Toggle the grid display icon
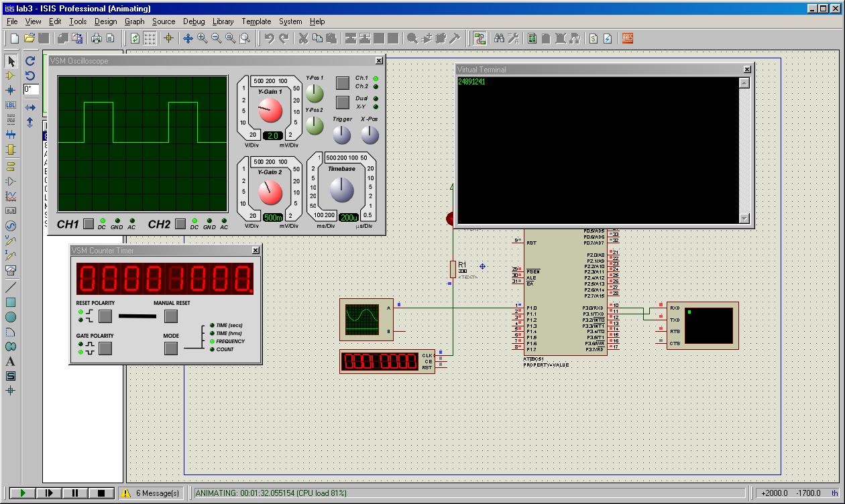 pyautogui.click(x=150, y=38)
